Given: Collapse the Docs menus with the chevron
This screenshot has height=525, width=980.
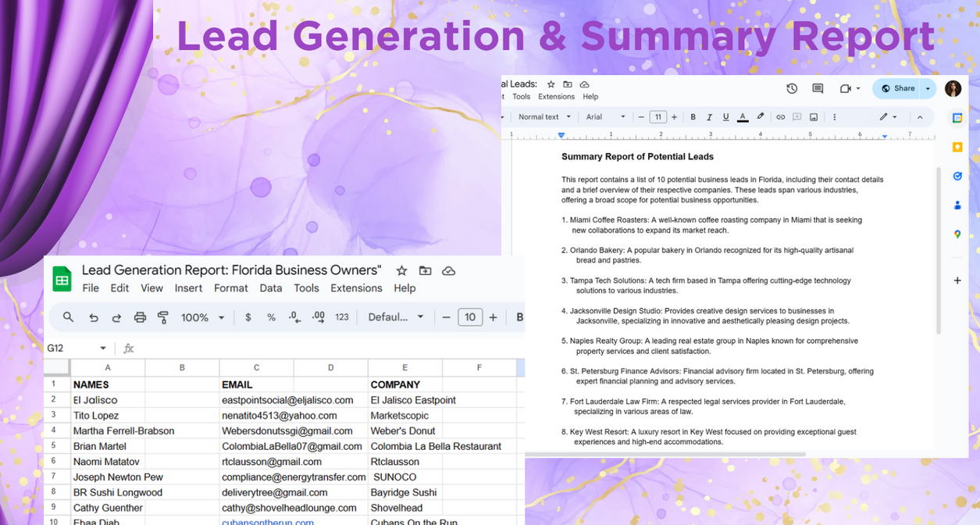Looking at the screenshot, I should [920, 117].
